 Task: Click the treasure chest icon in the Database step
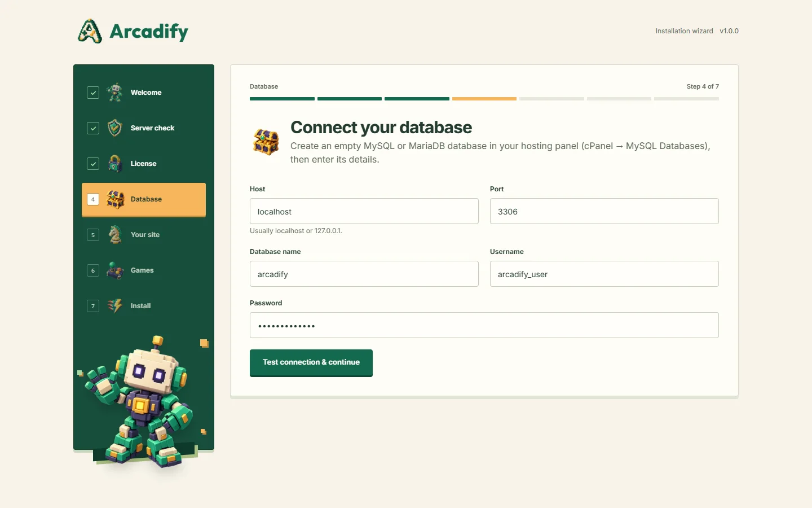click(x=116, y=199)
